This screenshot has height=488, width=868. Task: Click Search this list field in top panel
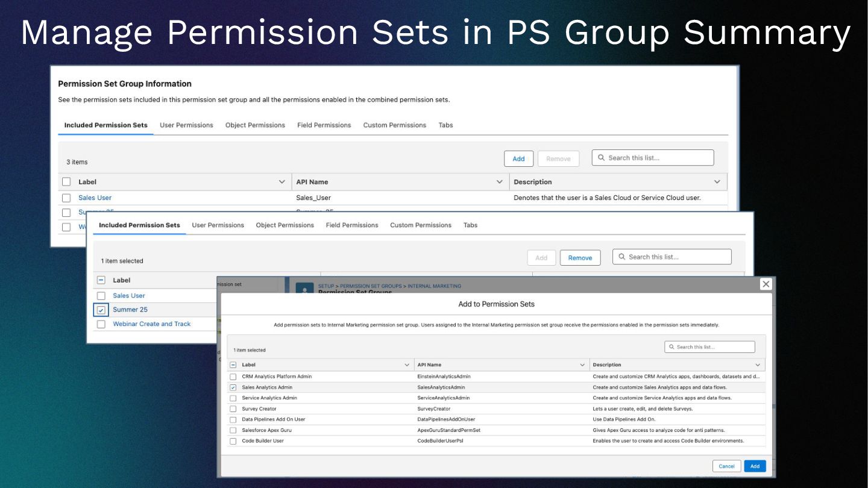[x=653, y=158]
